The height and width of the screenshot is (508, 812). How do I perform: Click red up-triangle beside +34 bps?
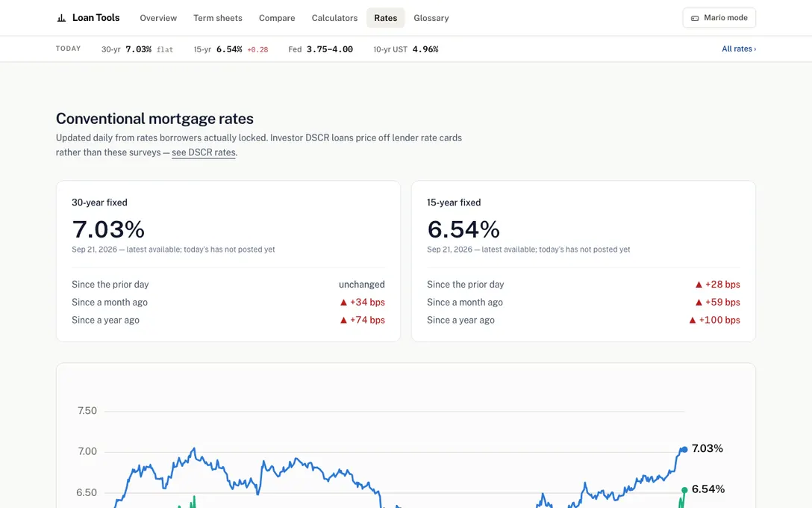pos(343,303)
